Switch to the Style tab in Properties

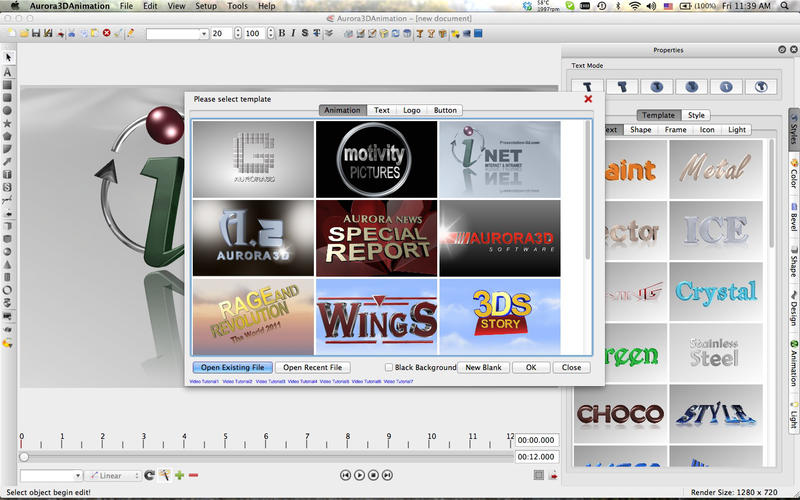pyautogui.click(x=696, y=115)
